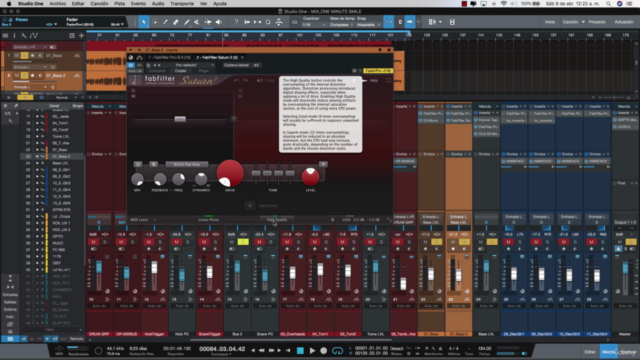Viewport: 640px width, 360px height.
Task: Open the Editar menu
Action: click(78, 4)
